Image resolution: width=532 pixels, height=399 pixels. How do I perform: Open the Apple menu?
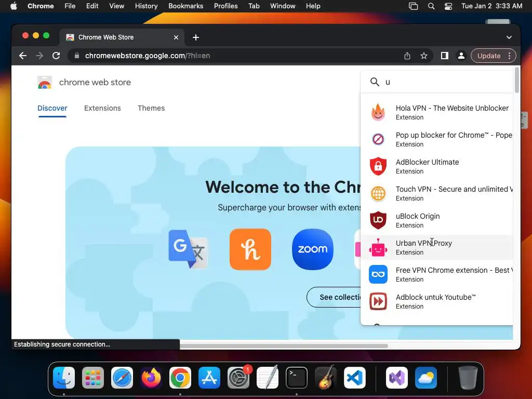click(14, 6)
